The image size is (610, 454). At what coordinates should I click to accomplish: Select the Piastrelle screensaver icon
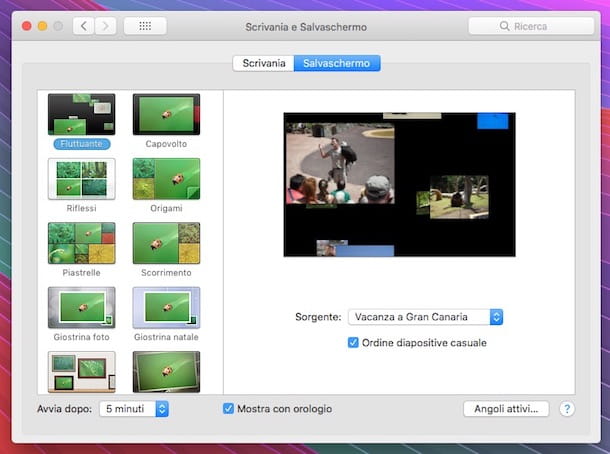[x=81, y=243]
